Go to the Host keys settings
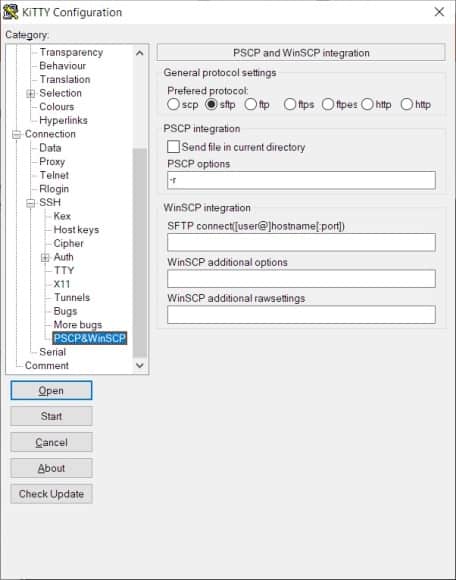Screen dimensions: 456x580 click(76, 230)
